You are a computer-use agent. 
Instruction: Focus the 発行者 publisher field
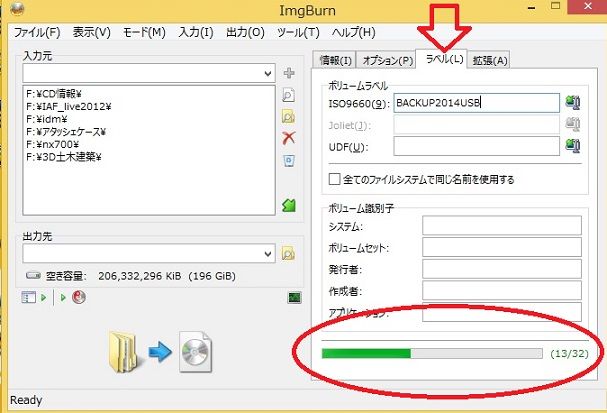tap(502, 269)
